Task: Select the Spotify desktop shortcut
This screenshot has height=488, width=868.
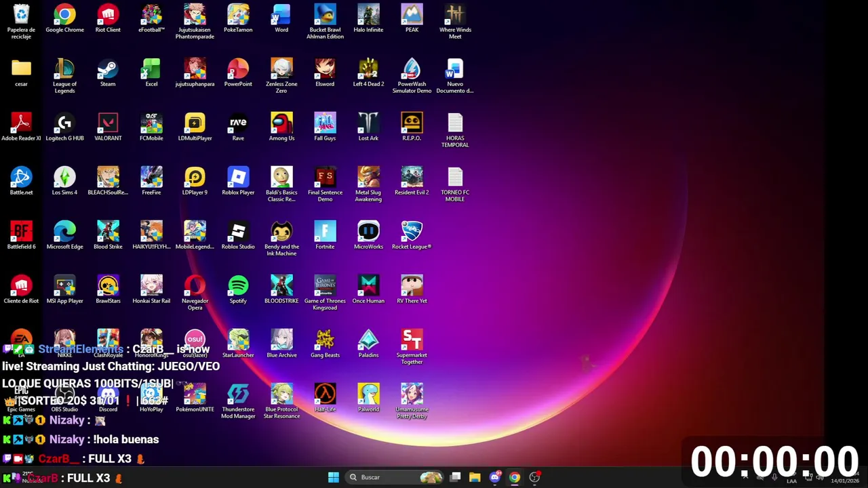Action: pos(238,289)
